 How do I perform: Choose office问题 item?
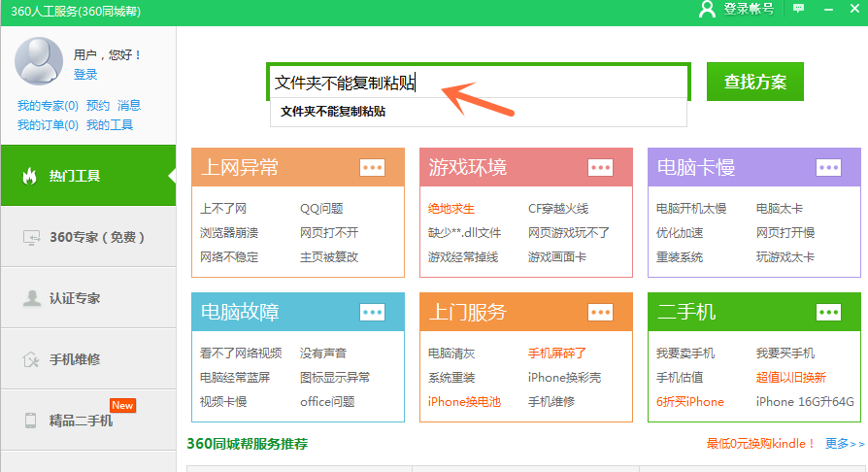coord(327,402)
